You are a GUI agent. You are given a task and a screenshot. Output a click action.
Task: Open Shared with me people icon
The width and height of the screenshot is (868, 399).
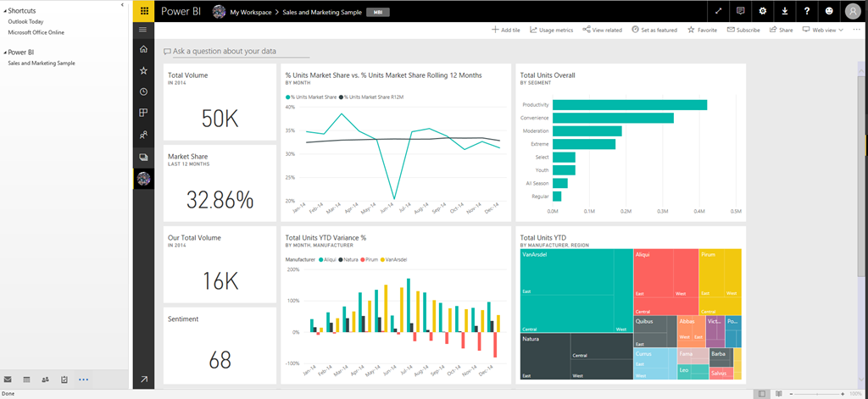143,135
